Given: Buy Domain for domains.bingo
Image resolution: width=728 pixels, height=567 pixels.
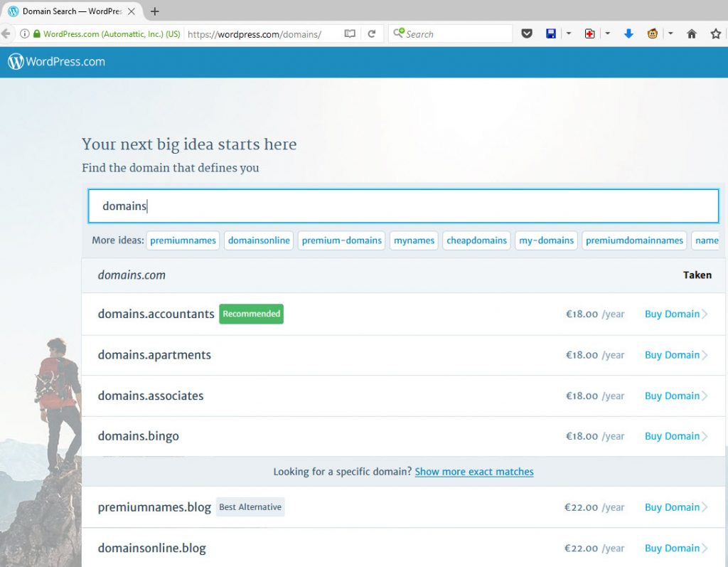Looking at the screenshot, I should [675, 436].
